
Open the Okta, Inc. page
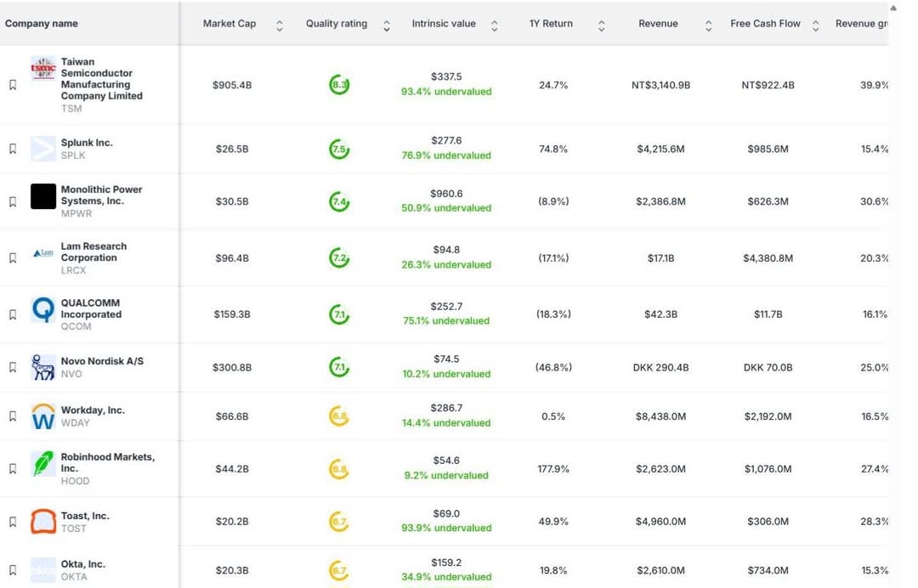[x=83, y=564]
